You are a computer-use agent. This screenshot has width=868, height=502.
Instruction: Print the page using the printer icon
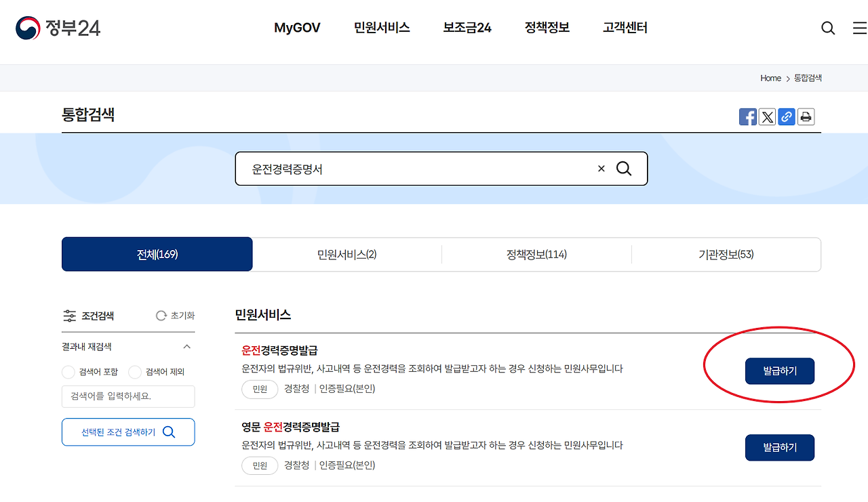pos(806,117)
